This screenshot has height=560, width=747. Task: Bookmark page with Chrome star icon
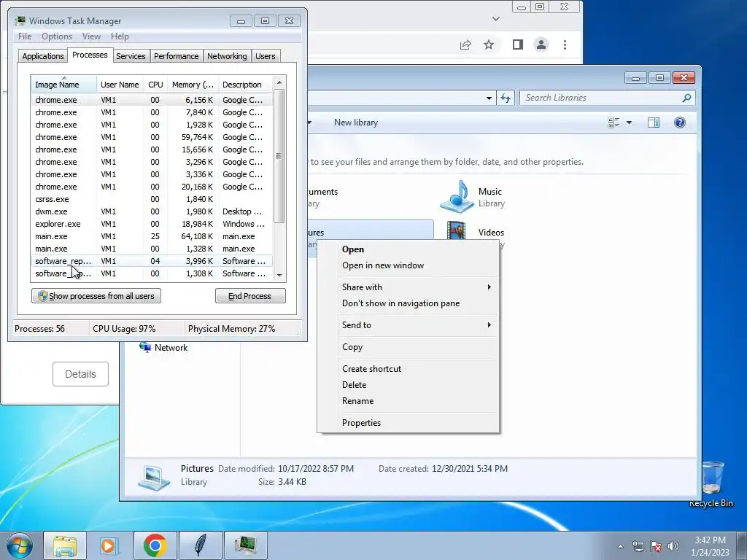click(489, 44)
